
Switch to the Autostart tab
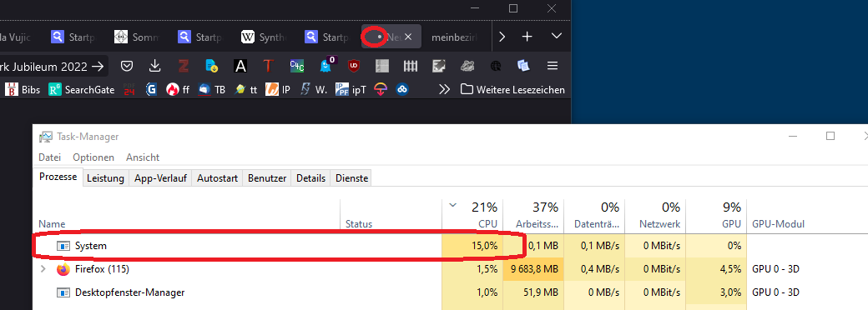[x=217, y=178]
